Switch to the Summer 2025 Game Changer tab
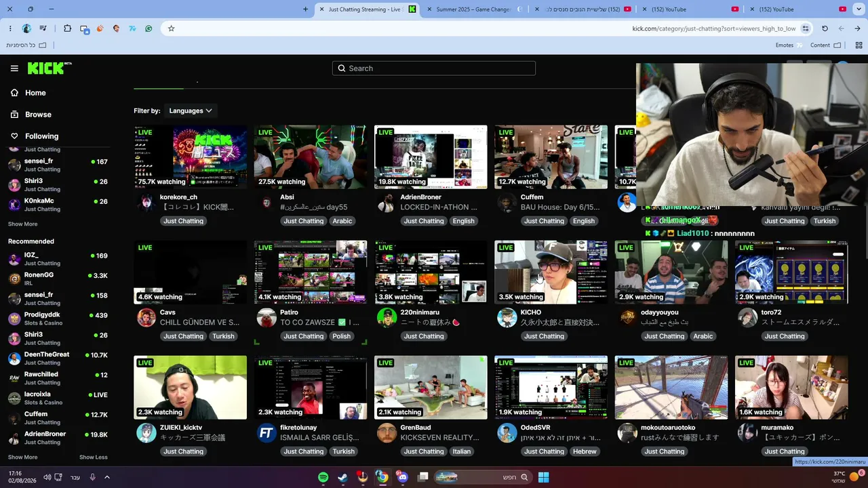The image size is (868, 488). (476, 9)
